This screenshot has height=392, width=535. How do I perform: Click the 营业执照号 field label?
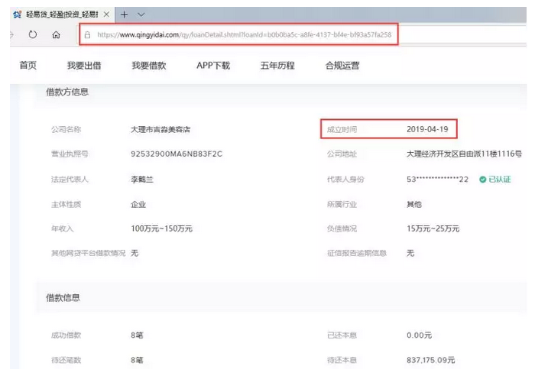[70, 154]
